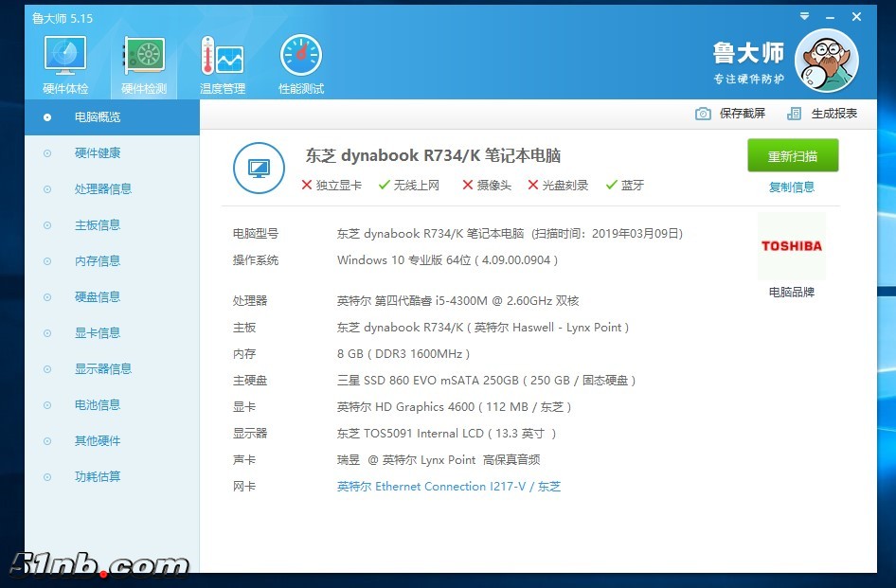Open the 硬件体检 hardware checkup icon

tap(65, 59)
